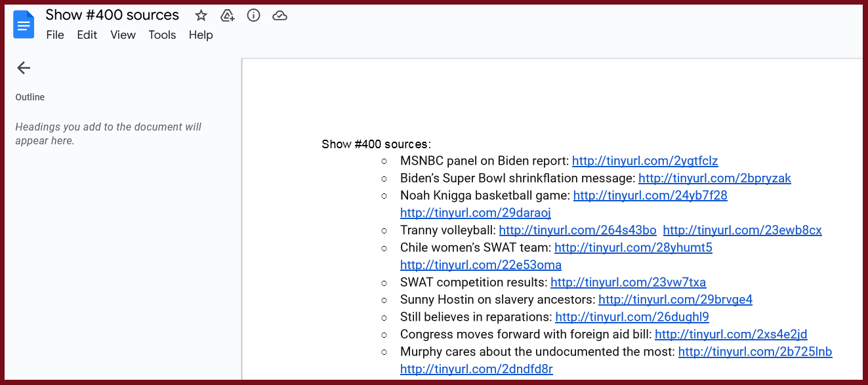This screenshot has width=868, height=385.
Task: Click the document title Show #400 sources
Action: 112,15
